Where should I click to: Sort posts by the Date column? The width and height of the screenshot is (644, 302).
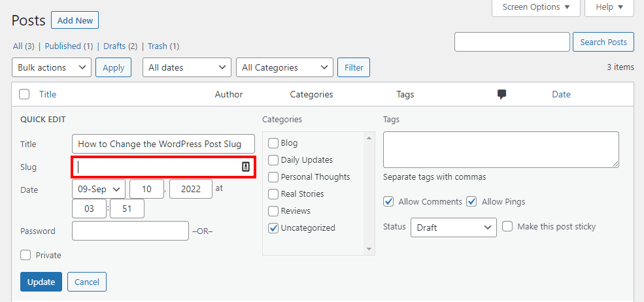(x=561, y=94)
